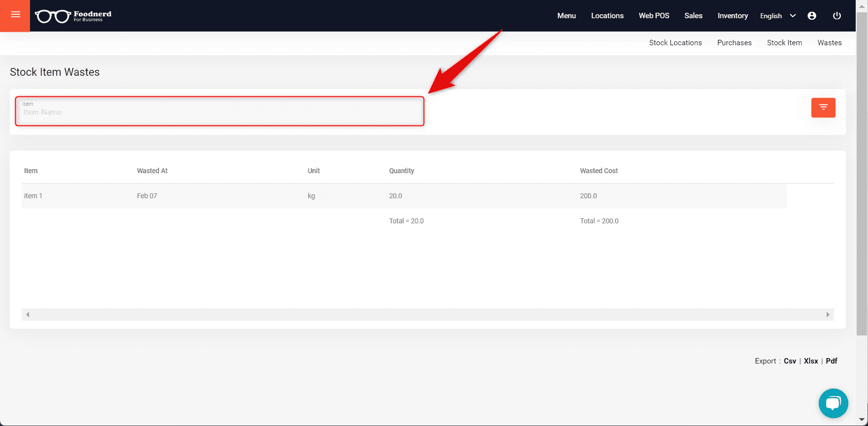This screenshot has width=868, height=426.
Task: Click the table horizontal scrollbar track
Action: 428,314
